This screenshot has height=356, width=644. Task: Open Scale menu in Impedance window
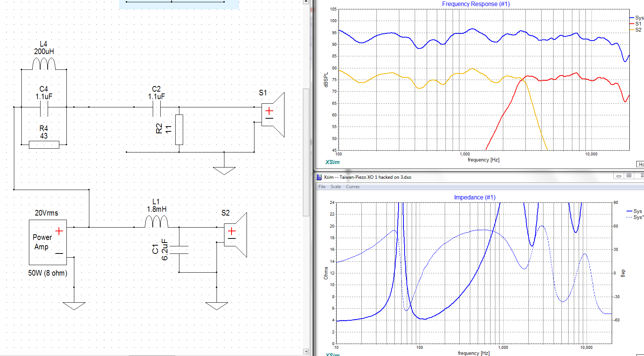pyautogui.click(x=336, y=187)
